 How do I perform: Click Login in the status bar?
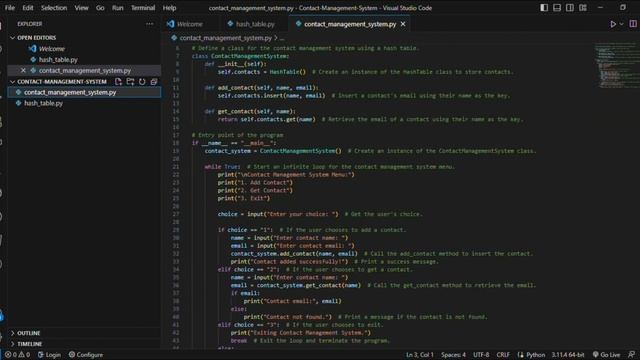tap(49, 355)
